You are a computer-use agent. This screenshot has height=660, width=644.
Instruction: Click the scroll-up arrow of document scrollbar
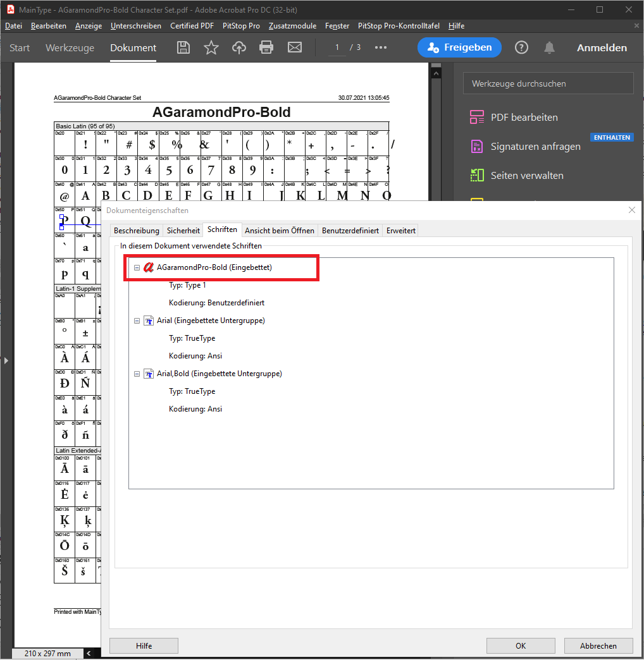click(437, 74)
